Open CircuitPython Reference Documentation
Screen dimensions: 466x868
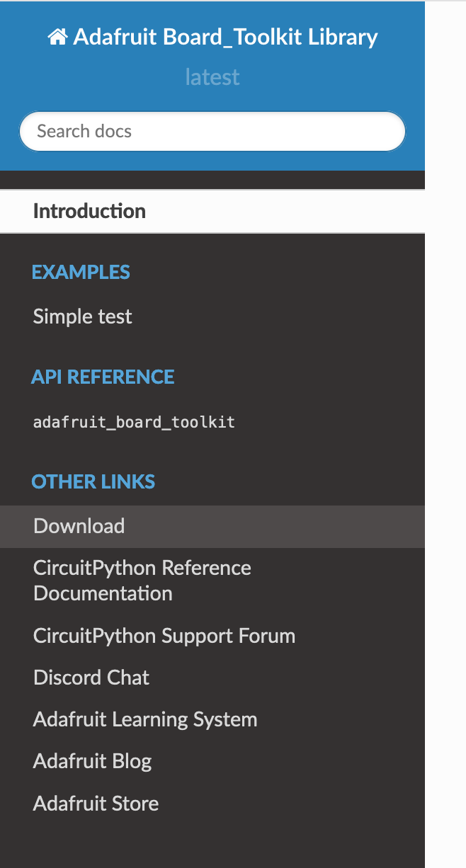click(142, 580)
